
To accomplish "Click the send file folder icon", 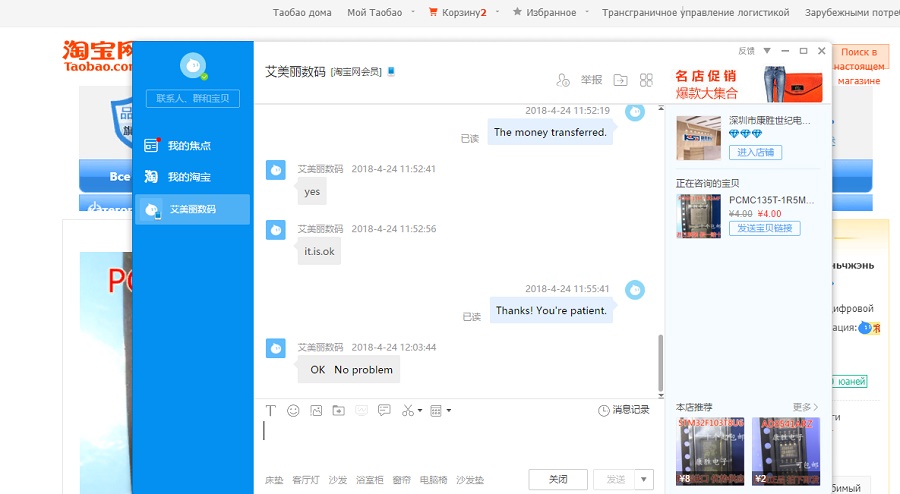I will tap(338, 410).
